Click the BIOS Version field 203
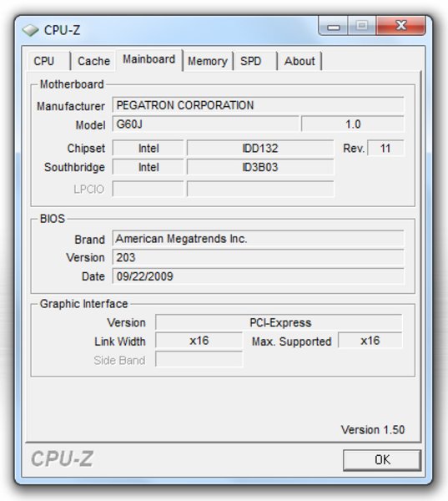Screen dimensions: 448x501 258,257
